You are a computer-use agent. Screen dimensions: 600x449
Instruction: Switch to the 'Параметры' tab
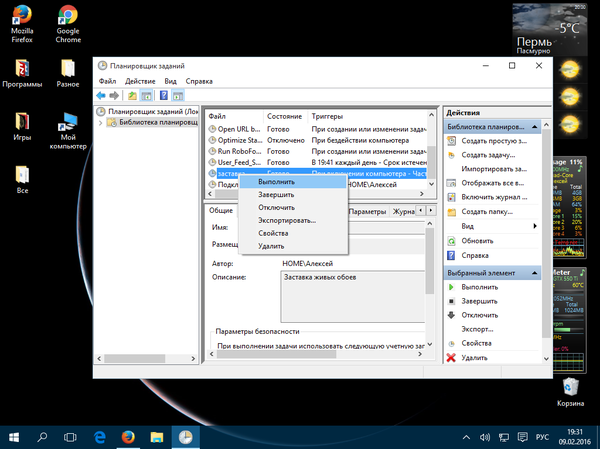click(368, 212)
